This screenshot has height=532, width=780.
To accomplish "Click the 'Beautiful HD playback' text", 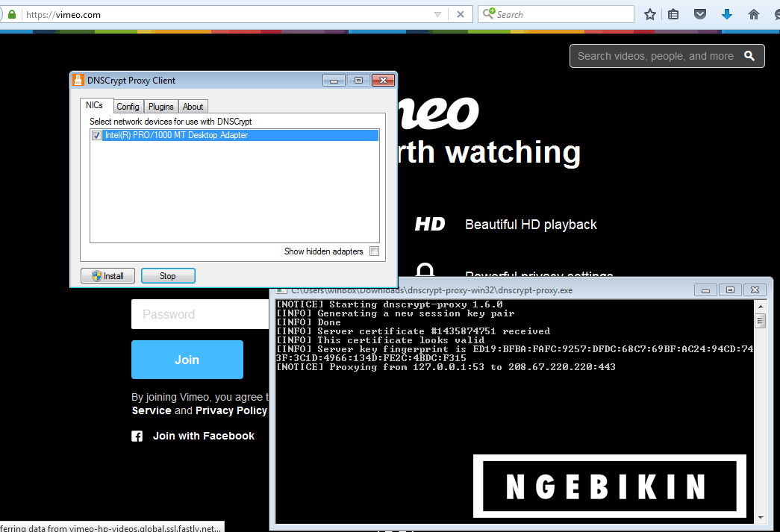I will (531, 225).
